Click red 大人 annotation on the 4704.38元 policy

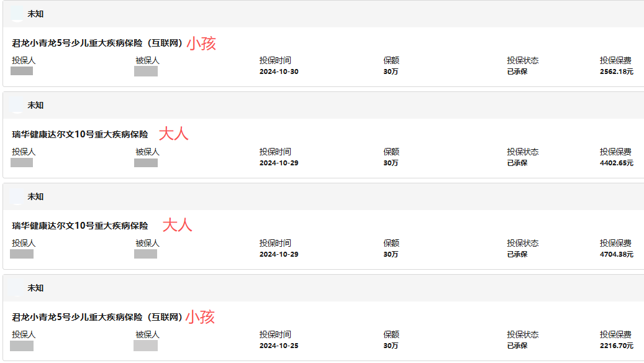178,225
